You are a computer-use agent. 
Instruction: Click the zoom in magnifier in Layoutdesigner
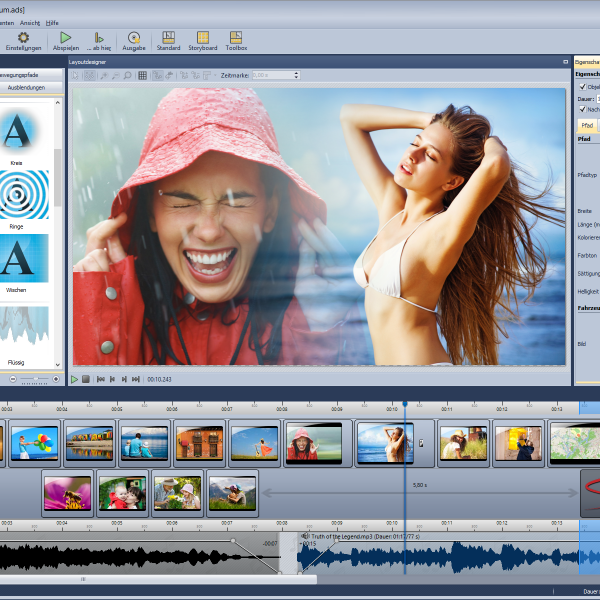(x=104, y=75)
